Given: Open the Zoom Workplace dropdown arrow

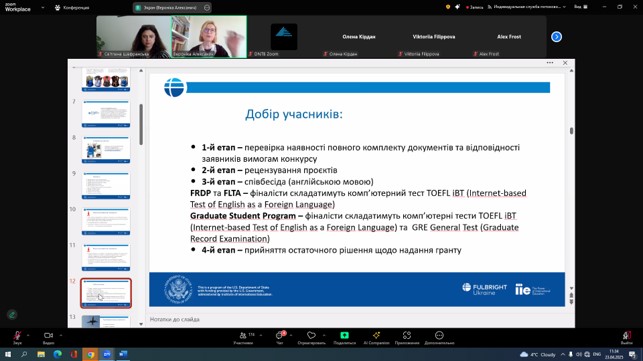Looking at the screenshot, I should pyautogui.click(x=43, y=7).
